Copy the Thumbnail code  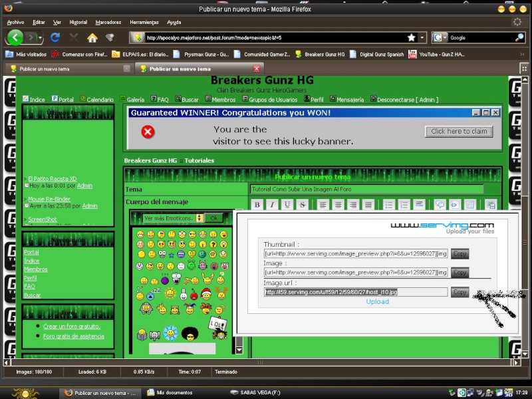(460, 253)
